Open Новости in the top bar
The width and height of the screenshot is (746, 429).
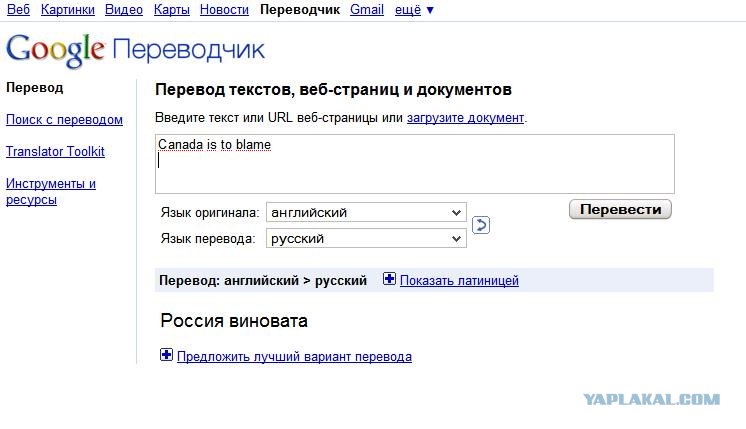[224, 10]
